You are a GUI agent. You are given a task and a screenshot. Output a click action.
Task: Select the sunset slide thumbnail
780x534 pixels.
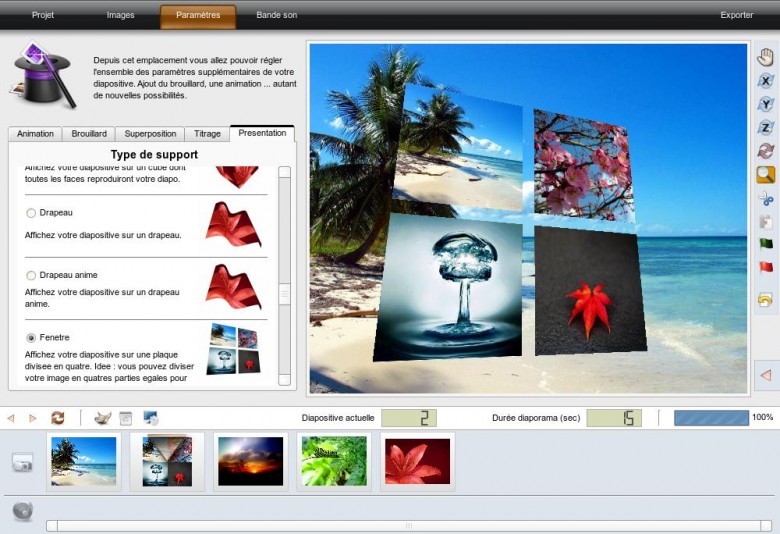pyautogui.click(x=251, y=461)
